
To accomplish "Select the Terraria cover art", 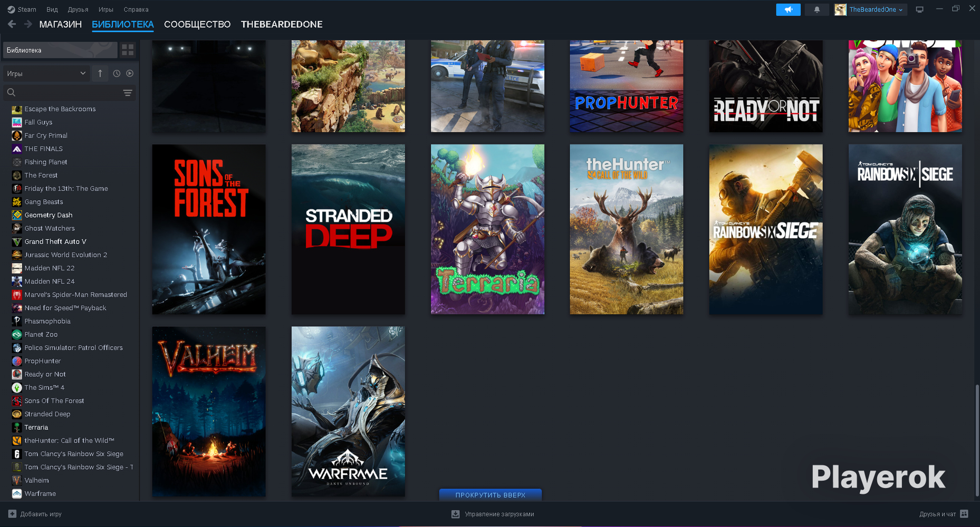I will tap(487, 229).
